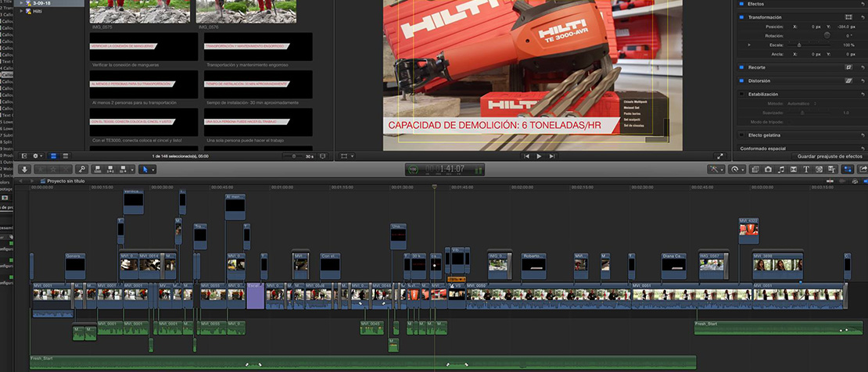This screenshot has height=372, width=868.
Task: Click the Recorte crop controls icon
Action: pyautogui.click(x=848, y=67)
